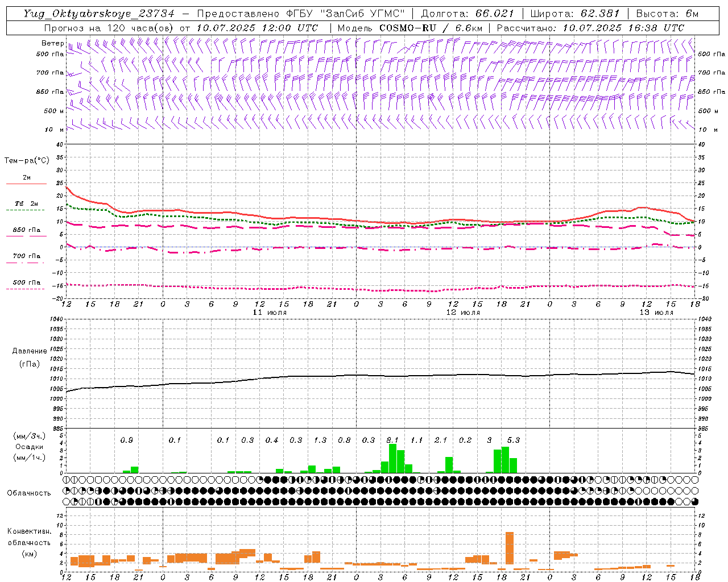This screenshot has height=582, width=728.
Task: Click the 3-hour precipitation value 0.4
Action: tap(272, 440)
